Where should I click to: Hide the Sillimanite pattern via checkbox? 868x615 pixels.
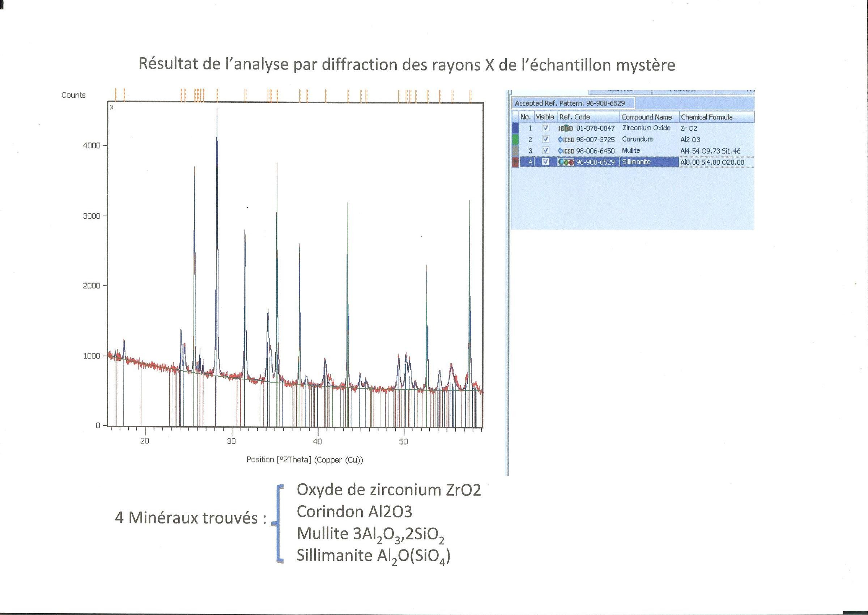(x=545, y=162)
